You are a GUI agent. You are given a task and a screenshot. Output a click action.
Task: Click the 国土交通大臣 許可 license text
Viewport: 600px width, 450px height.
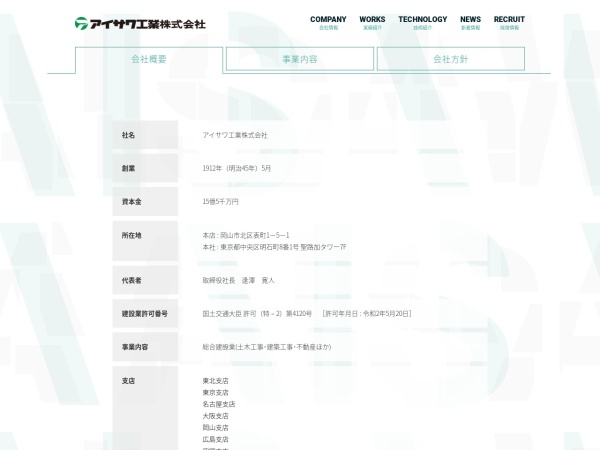307,314
